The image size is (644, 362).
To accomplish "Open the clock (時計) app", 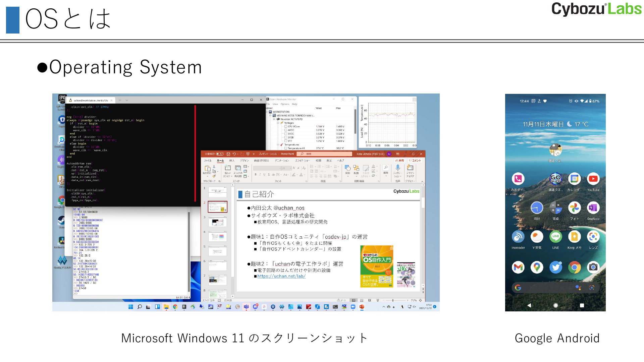I will [537, 208].
